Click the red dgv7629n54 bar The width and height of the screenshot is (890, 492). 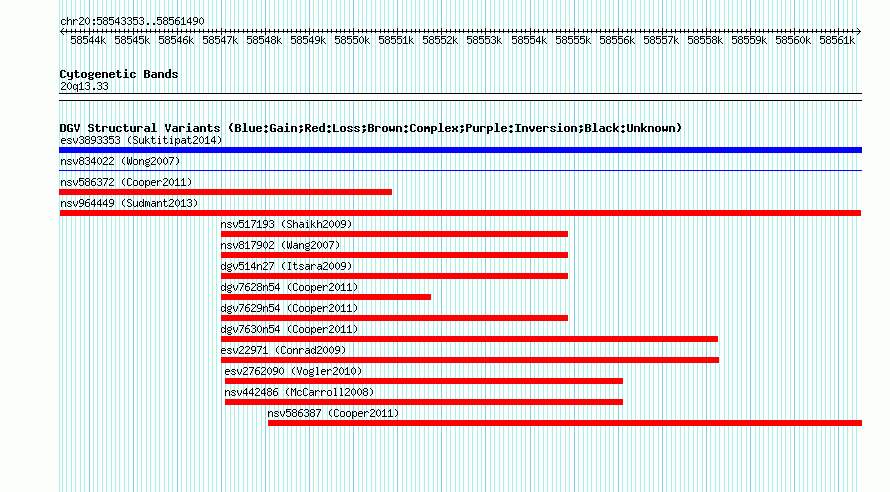pos(394,318)
